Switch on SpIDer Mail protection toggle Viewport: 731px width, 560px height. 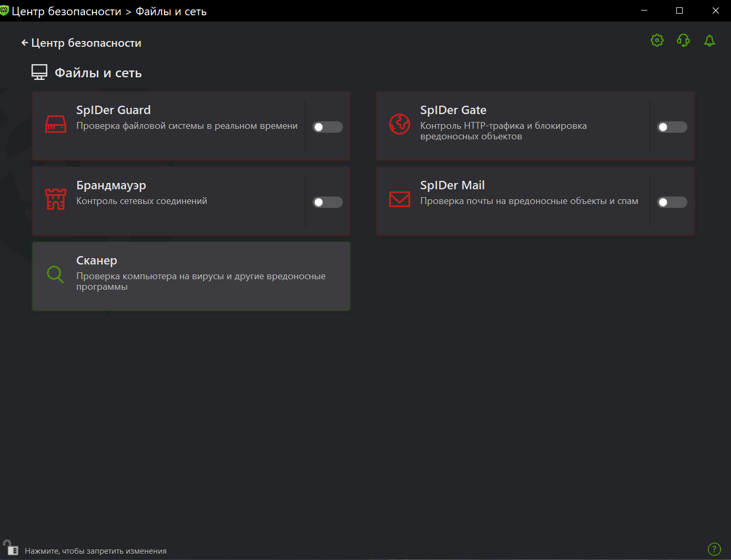[x=672, y=202]
